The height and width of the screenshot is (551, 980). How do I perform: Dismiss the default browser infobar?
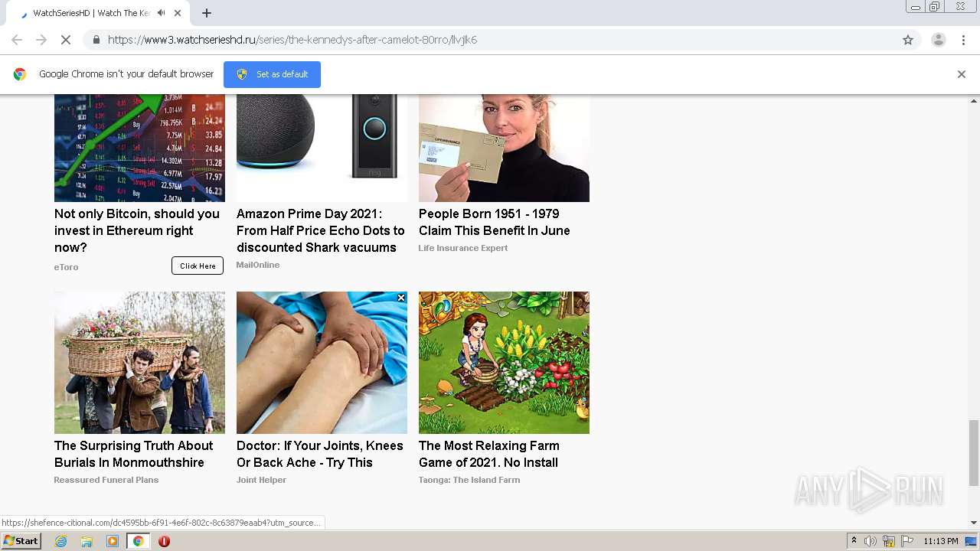(x=962, y=74)
